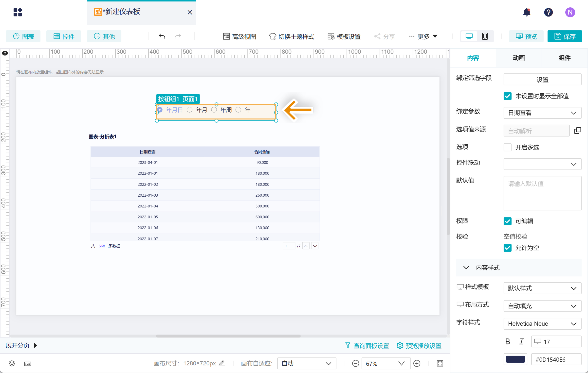Click the zoom out minus icon
The image size is (588, 373).
pos(355,363)
